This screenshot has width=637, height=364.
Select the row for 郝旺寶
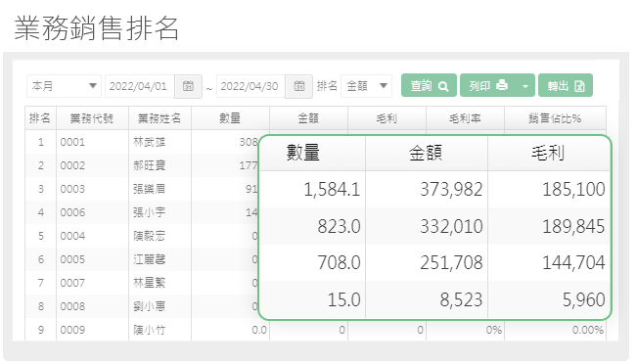[x=142, y=165]
